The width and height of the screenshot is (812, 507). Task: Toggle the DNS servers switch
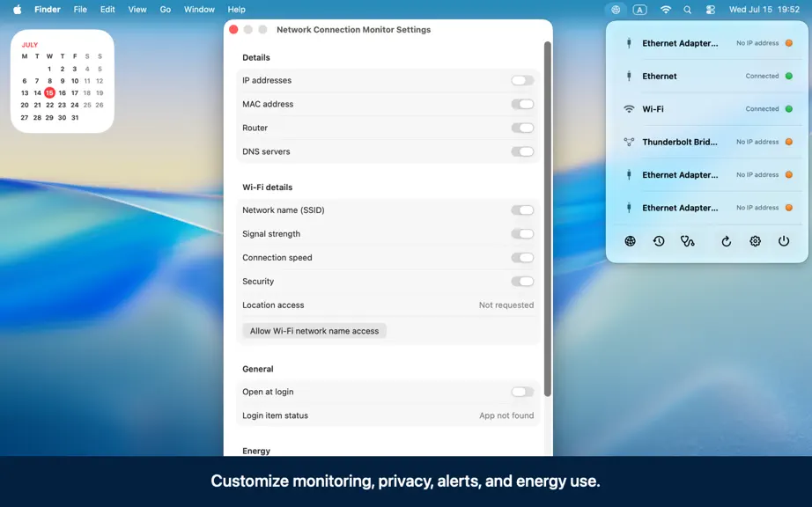(522, 151)
